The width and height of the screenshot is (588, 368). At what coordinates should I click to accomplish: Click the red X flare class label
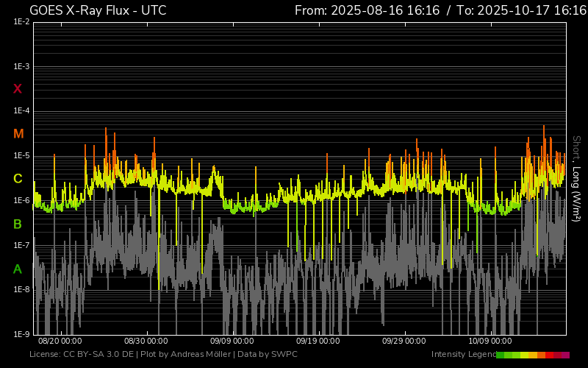pyautogui.click(x=18, y=89)
